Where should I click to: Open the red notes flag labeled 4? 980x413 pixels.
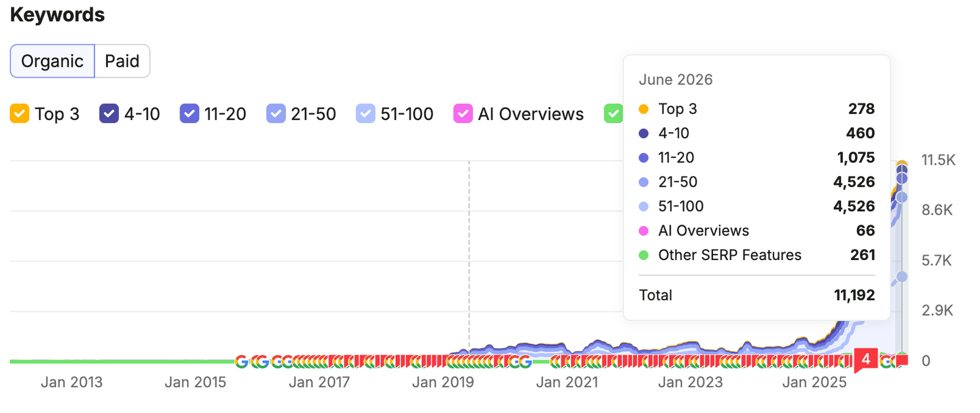click(x=865, y=359)
